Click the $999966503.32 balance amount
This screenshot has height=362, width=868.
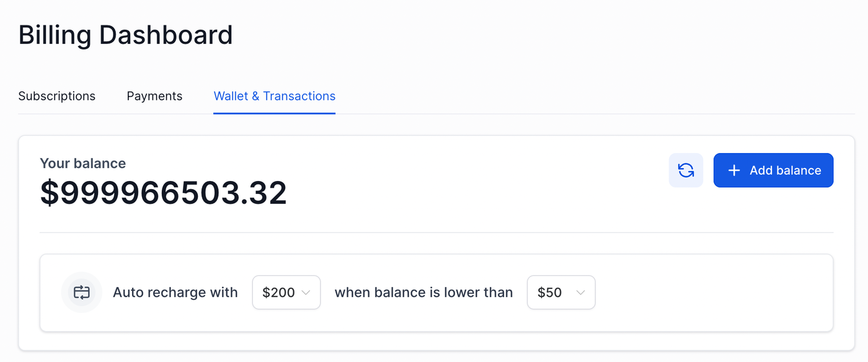point(163,193)
